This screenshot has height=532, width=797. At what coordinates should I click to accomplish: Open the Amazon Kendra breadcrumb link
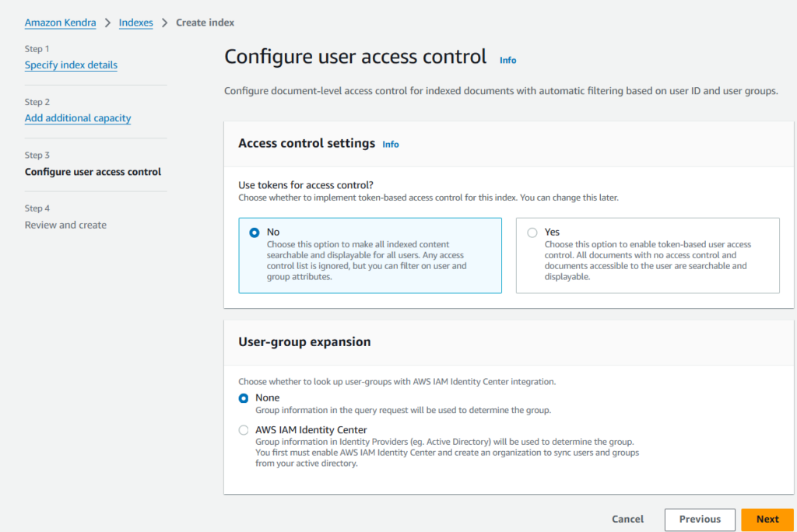tap(60, 23)
